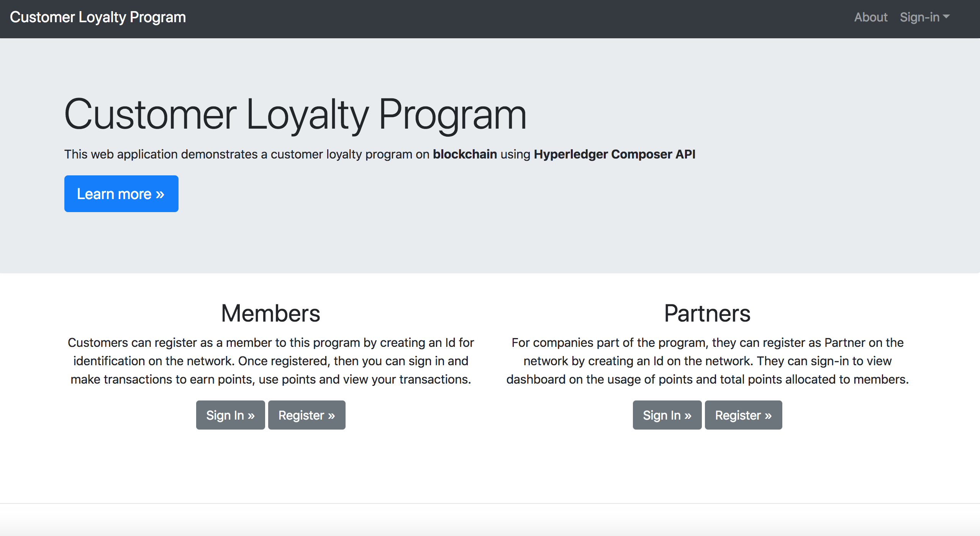
Task: Click the bold Hyperledger Composer API text
Action: (x=614, y=154)
